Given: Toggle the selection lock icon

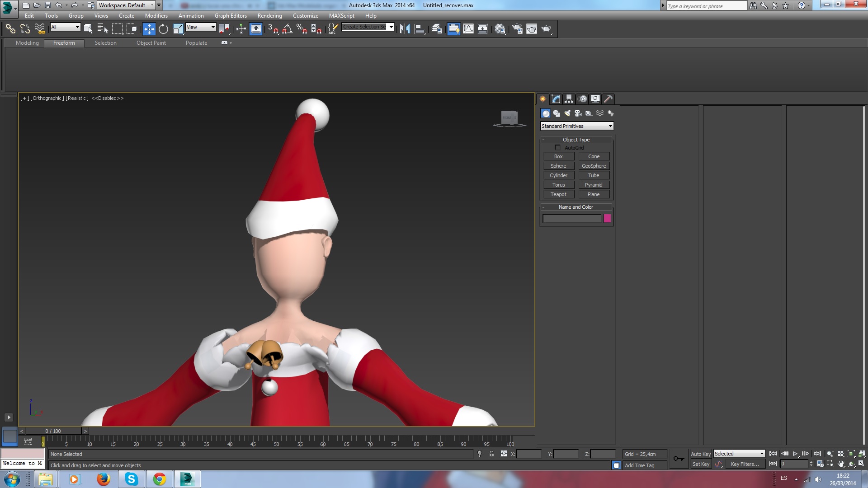Looking at the screenshot, I should (x=491, y=454).
